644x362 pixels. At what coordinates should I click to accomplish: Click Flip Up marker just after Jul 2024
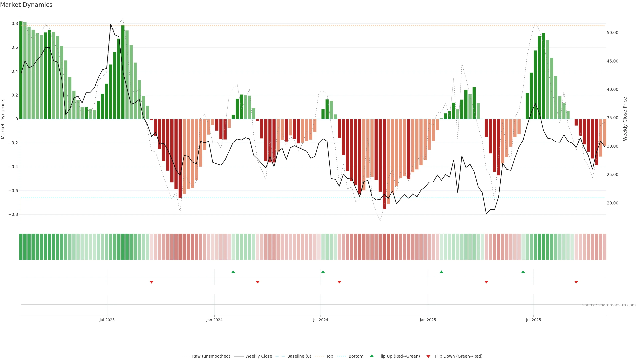323,272
